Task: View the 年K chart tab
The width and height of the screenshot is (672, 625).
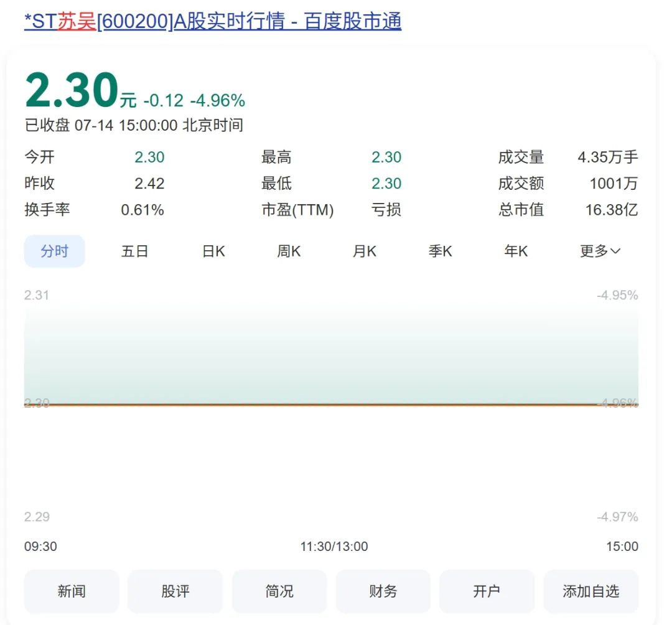Action: click(516, 251)
